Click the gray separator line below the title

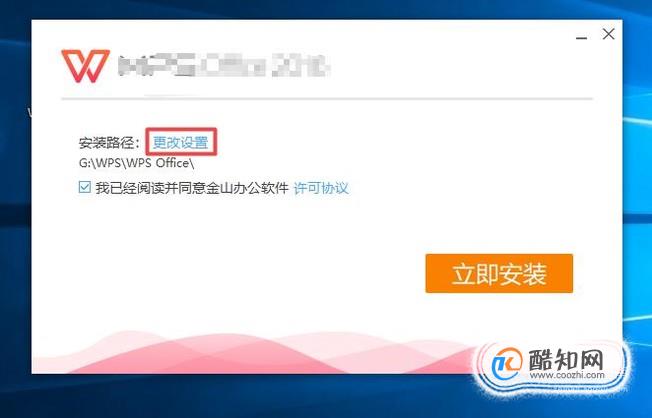point(327,99)
